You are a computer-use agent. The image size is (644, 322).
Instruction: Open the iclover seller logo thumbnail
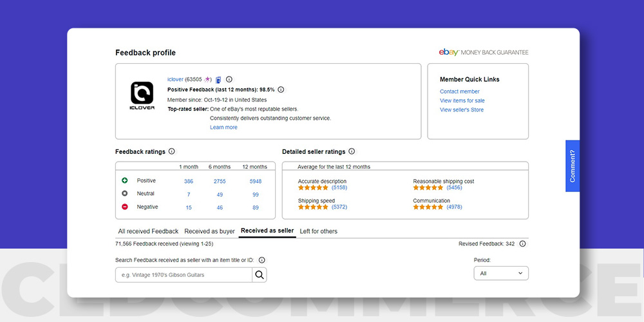point(142,96)
